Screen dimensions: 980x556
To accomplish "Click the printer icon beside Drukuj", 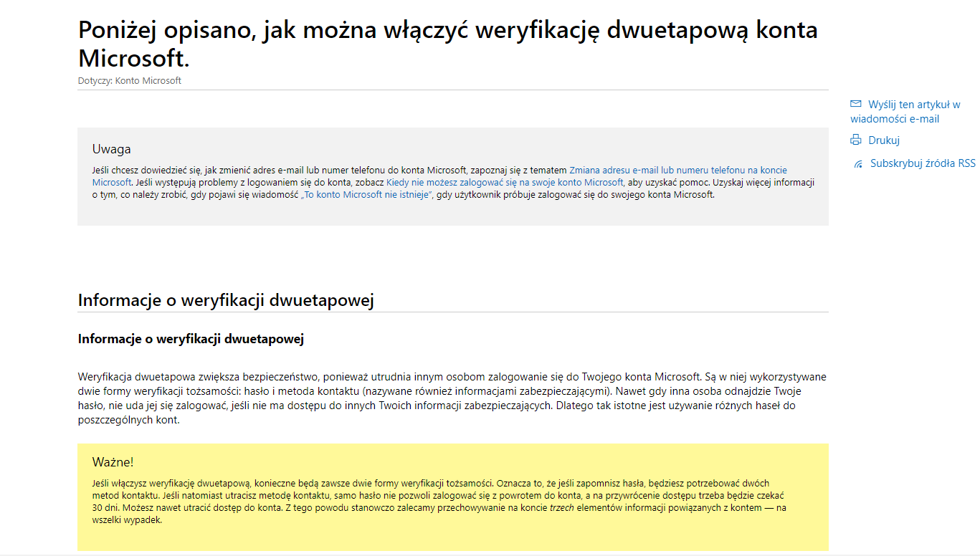I will [x=855, y=140].
